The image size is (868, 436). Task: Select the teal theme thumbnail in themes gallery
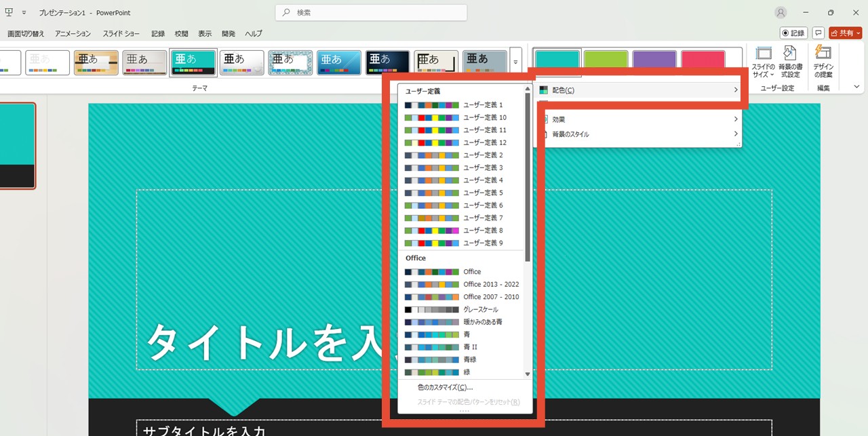(193, 62)
